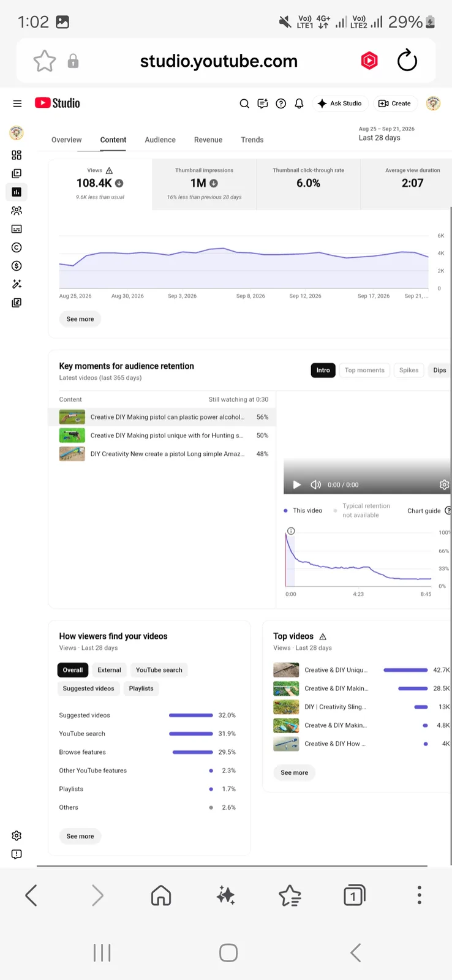This screenshot has width=452, height=980.
Task: Open the account avatar in header
Action: [434, 104]
